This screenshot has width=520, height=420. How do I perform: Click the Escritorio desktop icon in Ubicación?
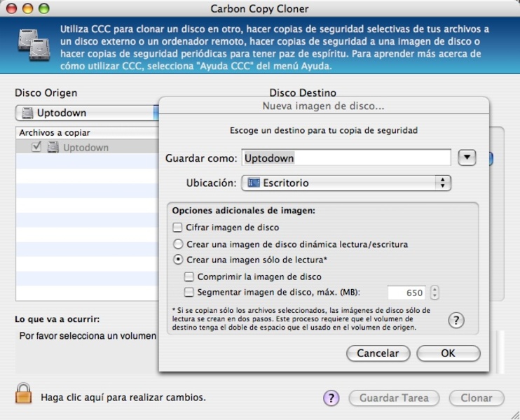[x=254, y=183]
